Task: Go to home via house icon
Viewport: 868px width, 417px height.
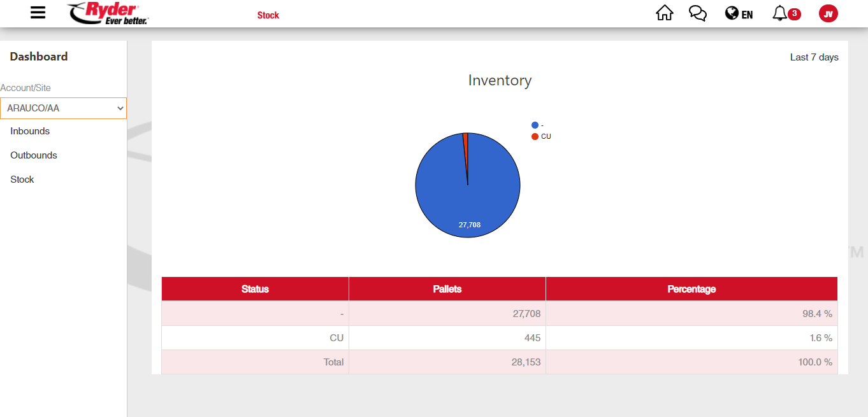Action: coord(664,13)
